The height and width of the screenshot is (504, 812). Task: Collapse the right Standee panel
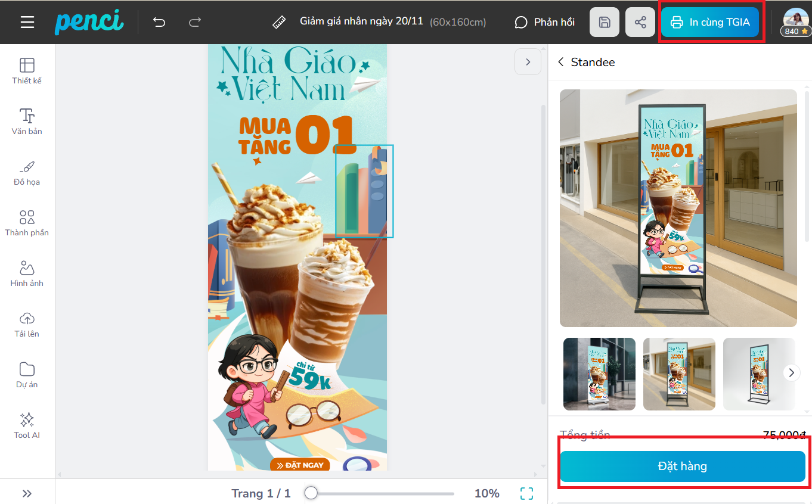[528, 62]
